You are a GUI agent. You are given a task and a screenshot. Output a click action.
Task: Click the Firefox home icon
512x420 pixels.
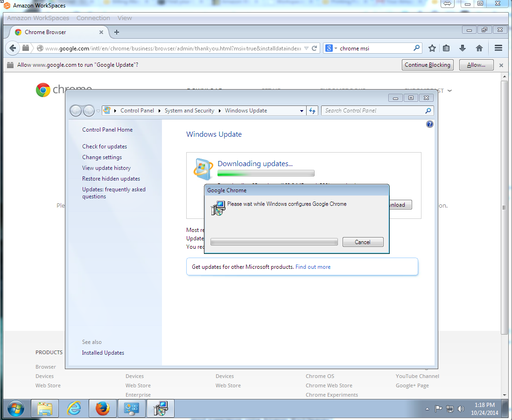(x=479, y=49)
